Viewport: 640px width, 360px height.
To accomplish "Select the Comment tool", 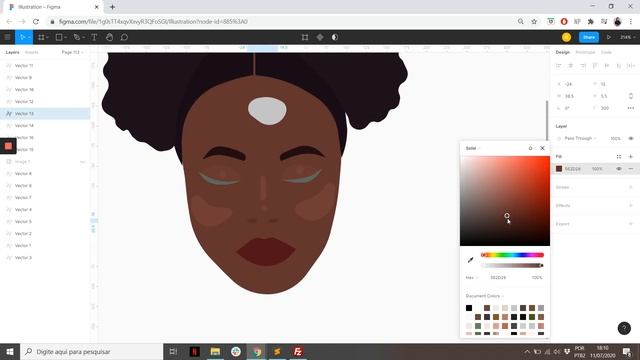I will (x=124, y=37).
